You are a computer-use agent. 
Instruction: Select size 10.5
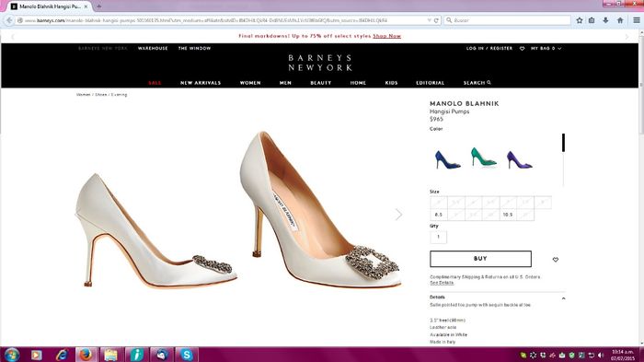tap(508, 215)
